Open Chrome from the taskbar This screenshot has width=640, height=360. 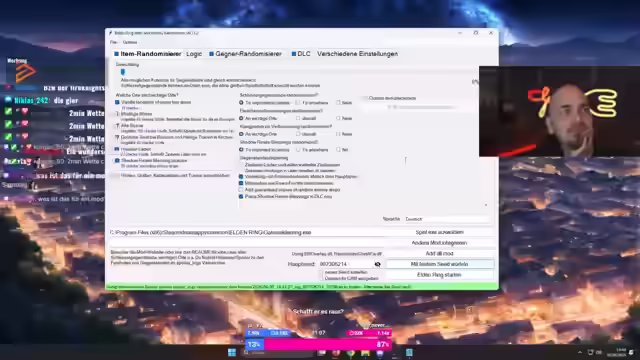click(x=351, y=353)
